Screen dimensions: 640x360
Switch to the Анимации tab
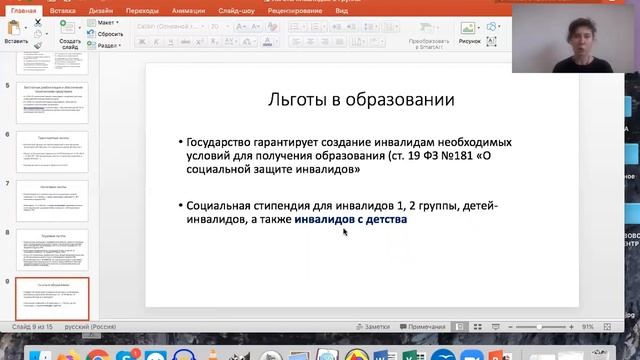(x=188, y=11)
